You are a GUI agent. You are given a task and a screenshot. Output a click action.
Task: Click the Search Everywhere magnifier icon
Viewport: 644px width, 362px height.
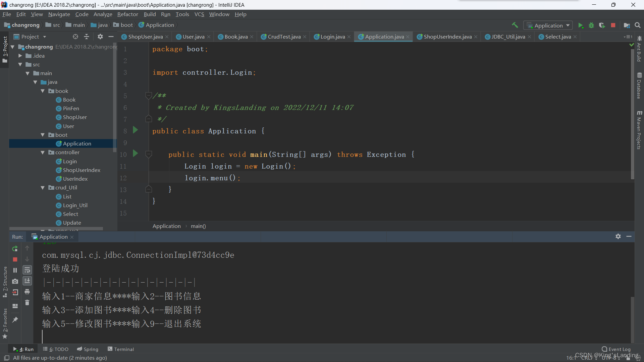tap(638, 25)
